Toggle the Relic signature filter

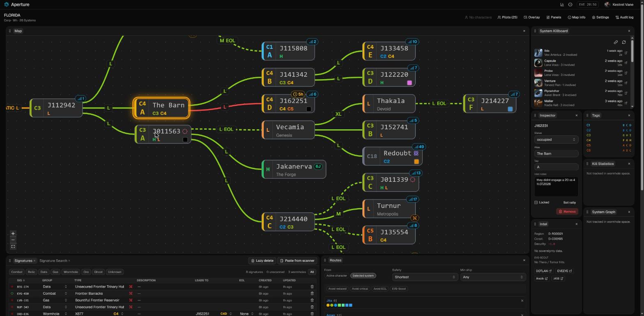pyautogui.click(x=31, y=272)
